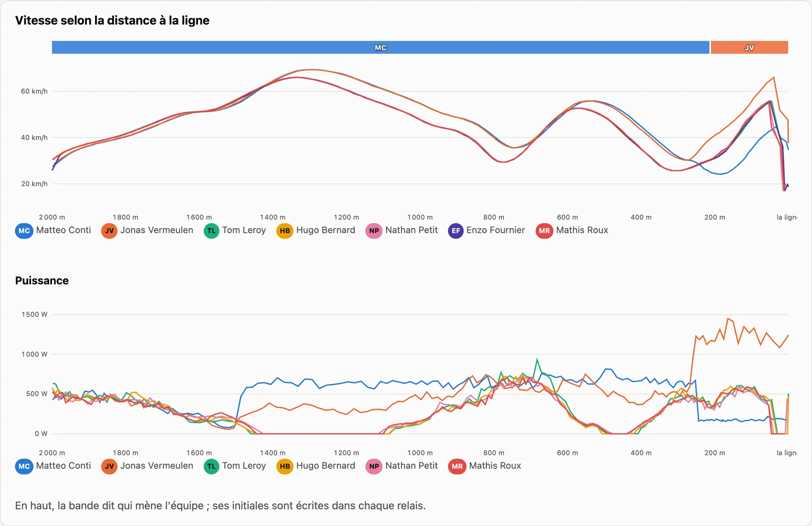Click the HB badge in Puissance legend
Image resolution: width=812 pixels, height=526 pixels.
[x=285, y=466]
